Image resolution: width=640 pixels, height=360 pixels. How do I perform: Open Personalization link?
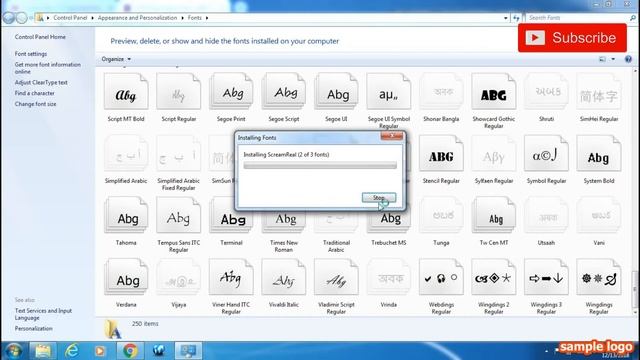33,329
